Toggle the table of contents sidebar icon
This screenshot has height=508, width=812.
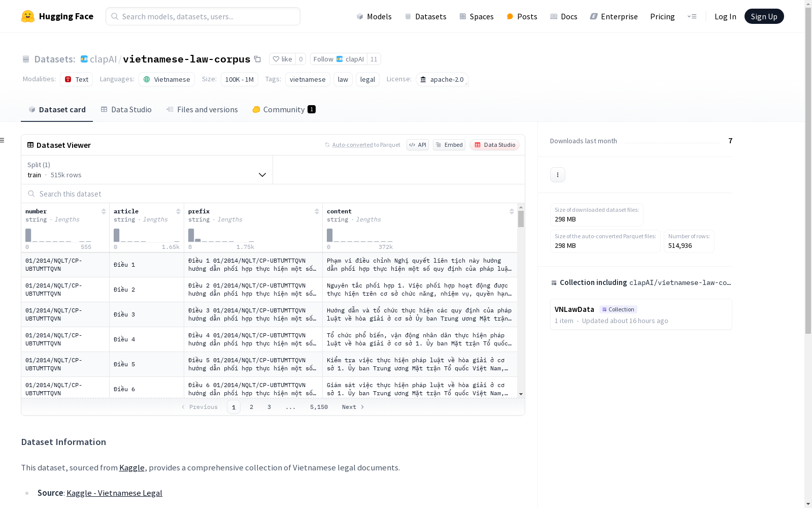(x=3, y=140)
